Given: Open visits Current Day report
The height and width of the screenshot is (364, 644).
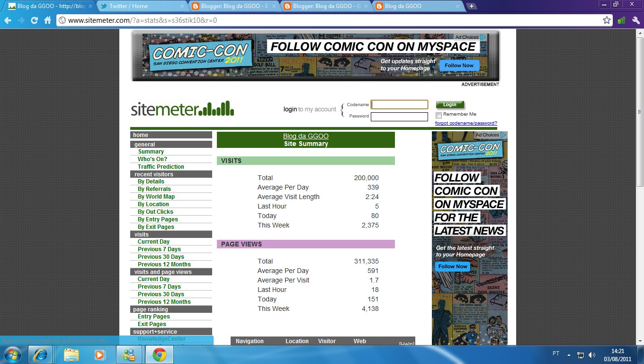Looking at the screenshot, I should (153, 242).
